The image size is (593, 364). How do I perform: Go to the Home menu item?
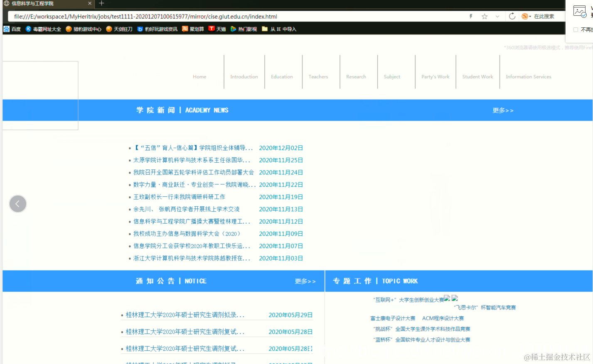tap(199, 77)
